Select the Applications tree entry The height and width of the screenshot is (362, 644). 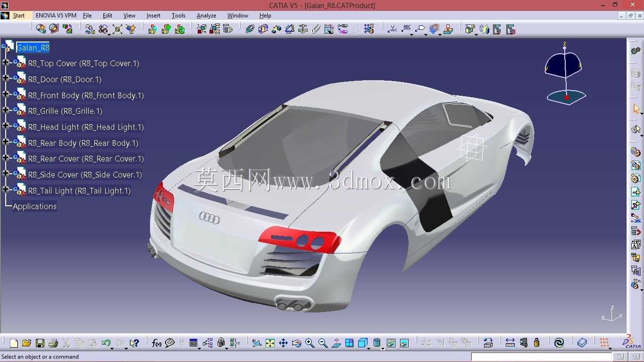[34, 206]
